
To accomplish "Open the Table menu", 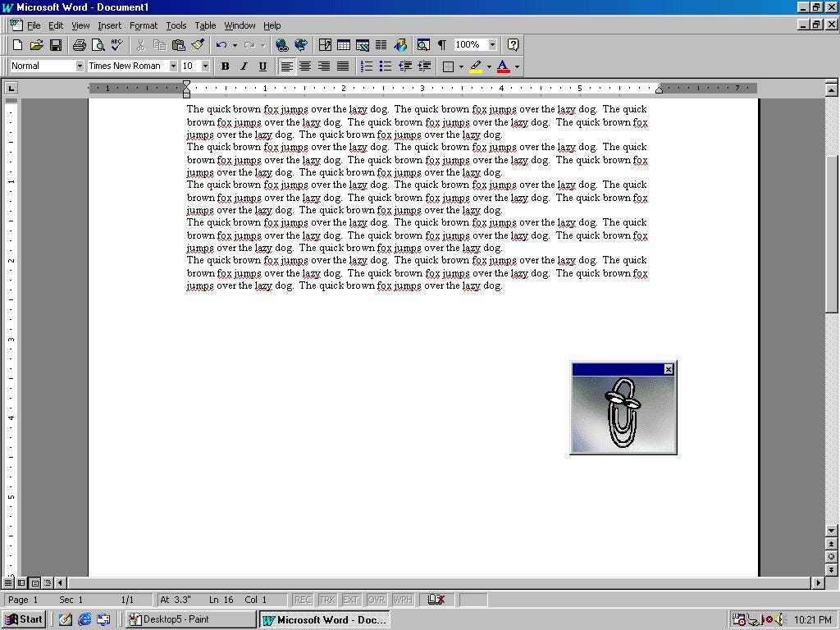I will [x=205, y=25].
